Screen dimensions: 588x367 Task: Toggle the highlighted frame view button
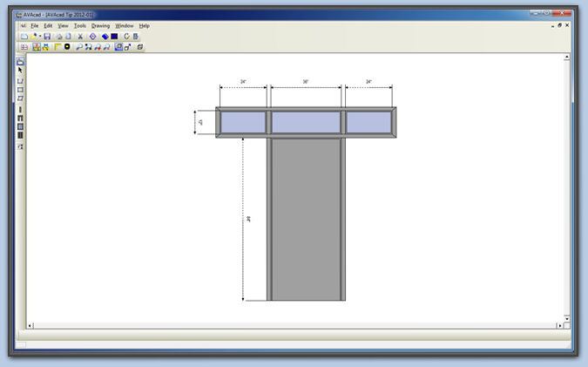tap(118, 47)
